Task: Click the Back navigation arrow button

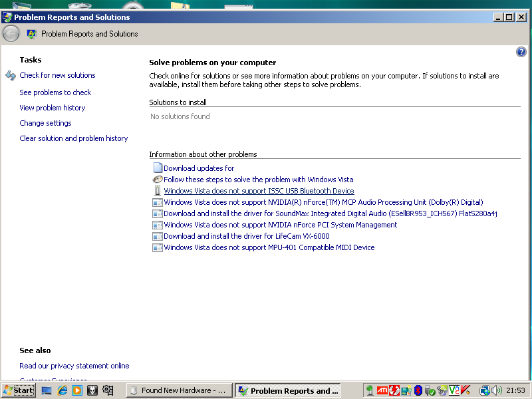Action: pos(11,34)
